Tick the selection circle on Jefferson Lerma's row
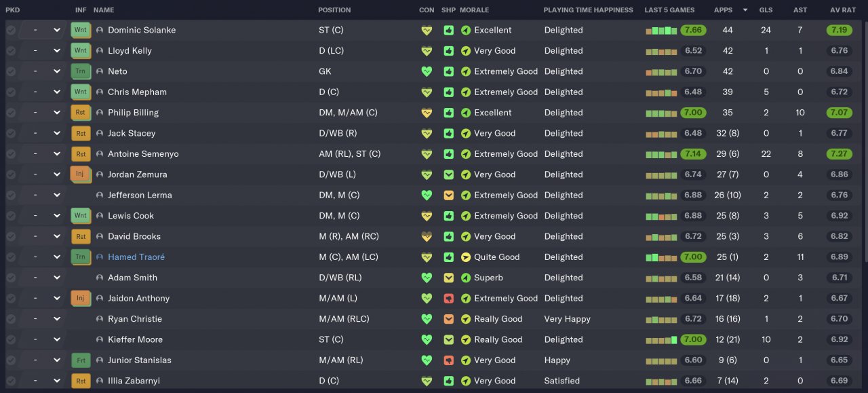868x393 pixels. point(11,195)
